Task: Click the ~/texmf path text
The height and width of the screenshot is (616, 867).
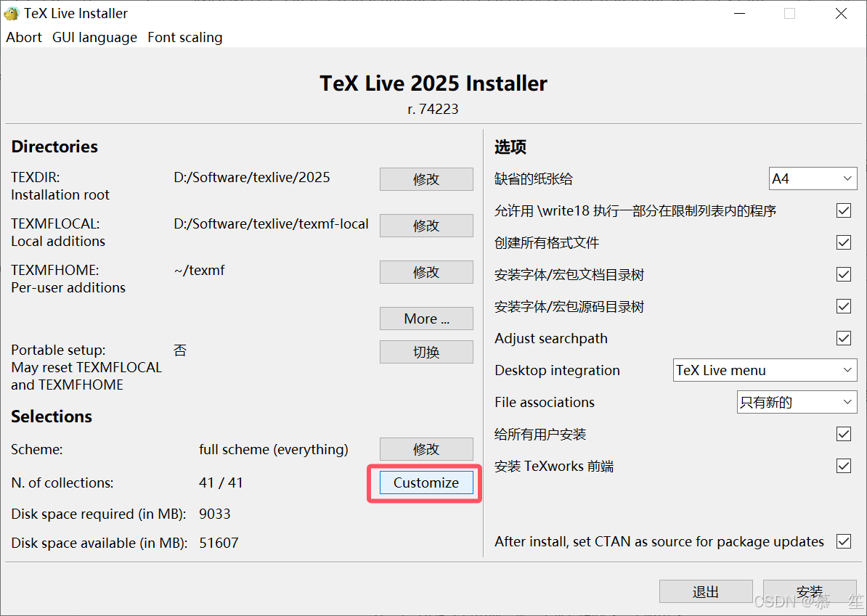Action: coord(199,270)
